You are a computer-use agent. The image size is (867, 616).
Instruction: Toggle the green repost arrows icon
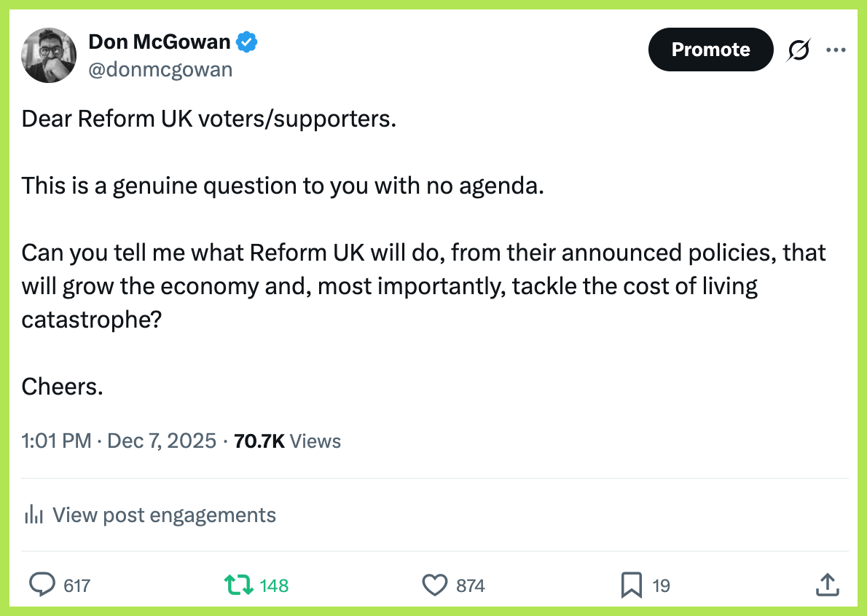(x=238, y=585)
